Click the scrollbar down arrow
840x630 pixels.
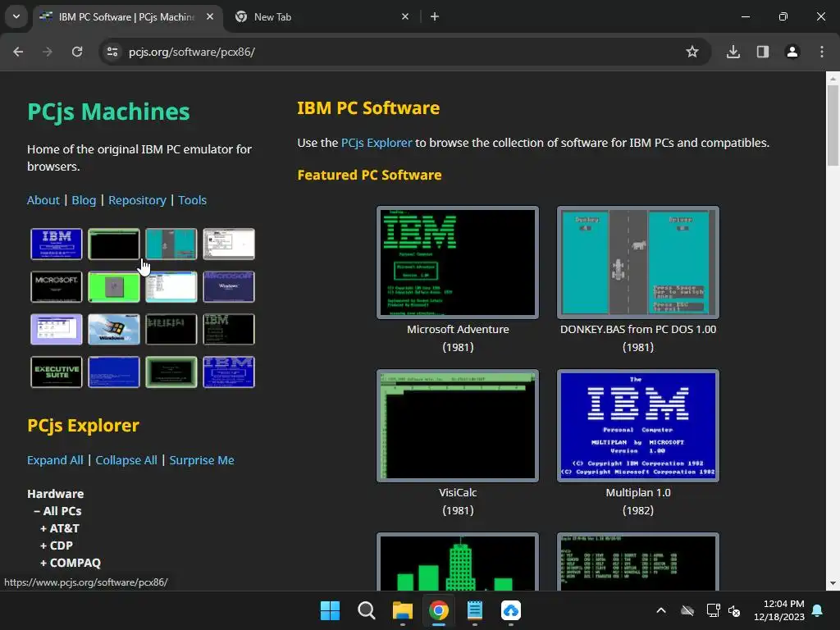coord(833,583)
